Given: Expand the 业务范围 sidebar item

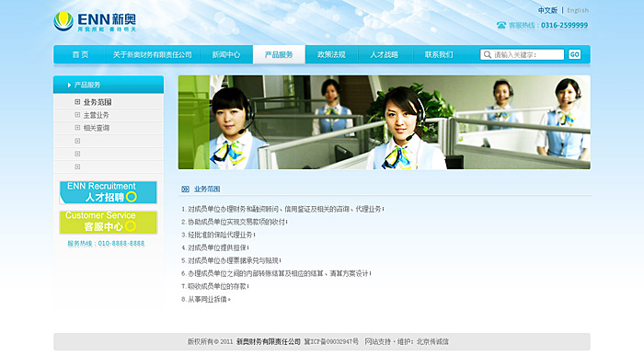Looking at the screenshot, I should click(x=77, y=102).
